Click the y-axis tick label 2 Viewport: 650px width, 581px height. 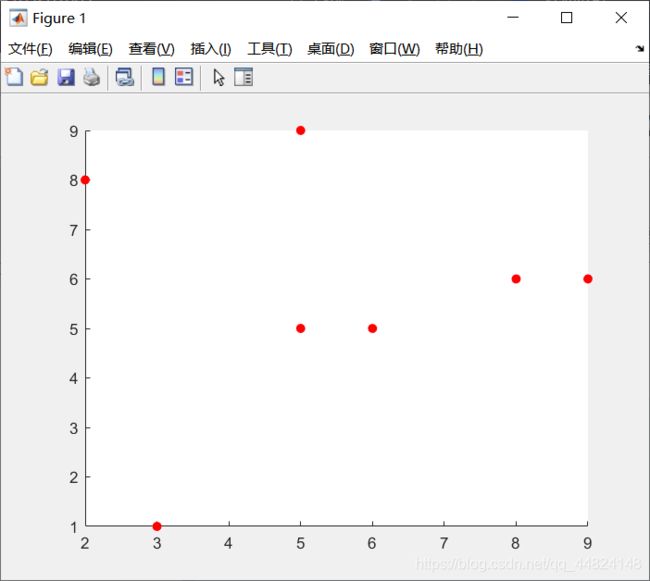[74, 477]
